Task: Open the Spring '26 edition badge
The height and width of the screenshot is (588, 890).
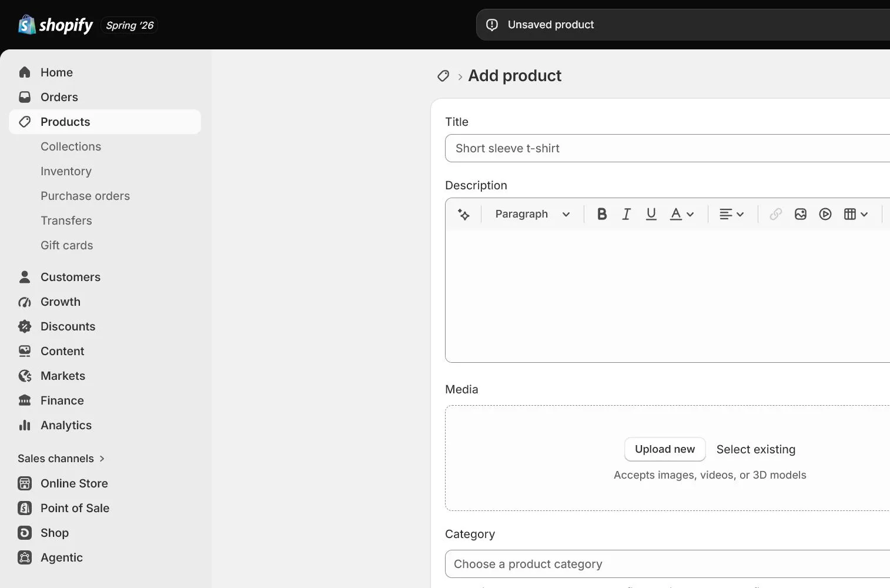Action: pyautogui.click(x=129, y=25)
